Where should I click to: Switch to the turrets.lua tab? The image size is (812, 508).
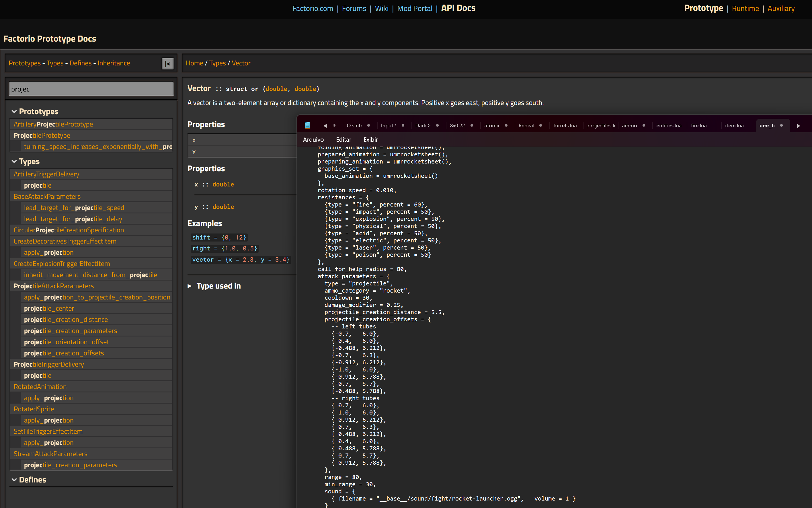[x=565, y=125]
